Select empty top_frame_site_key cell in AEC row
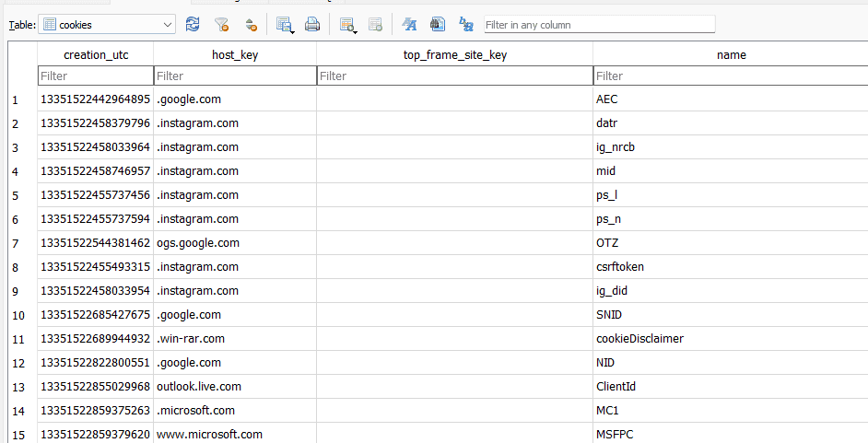Viewport: 868px width, 443px height. click(455, 99)
